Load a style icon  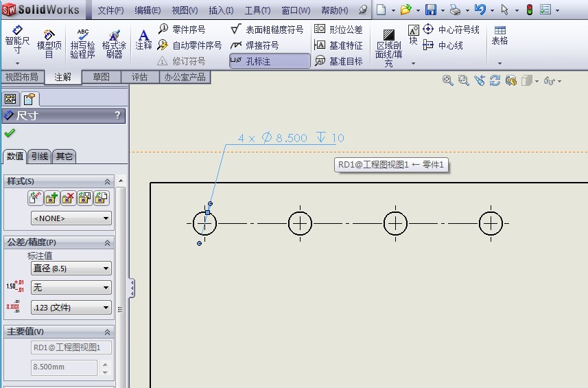(102, 198)
